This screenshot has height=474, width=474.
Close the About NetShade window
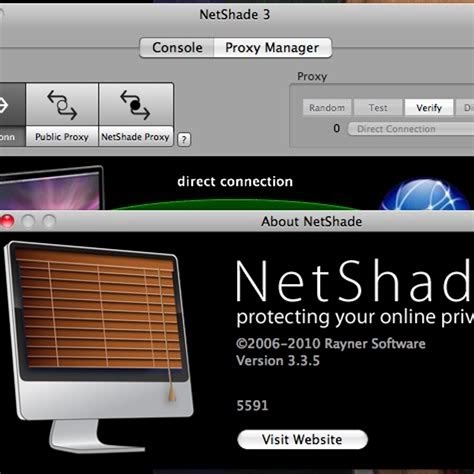point(7,221)
